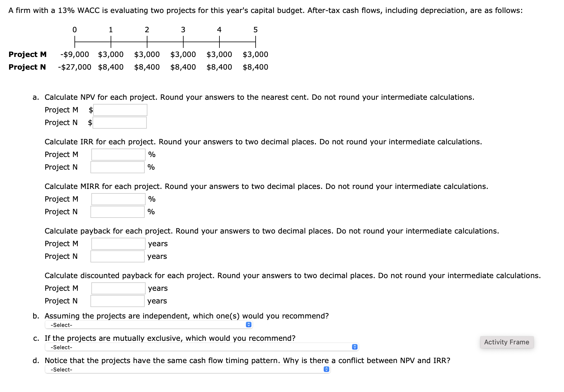Click inside Project N discounted payback field
The height and width of the screenshot is (392, 564).
(x=117, y=301)
